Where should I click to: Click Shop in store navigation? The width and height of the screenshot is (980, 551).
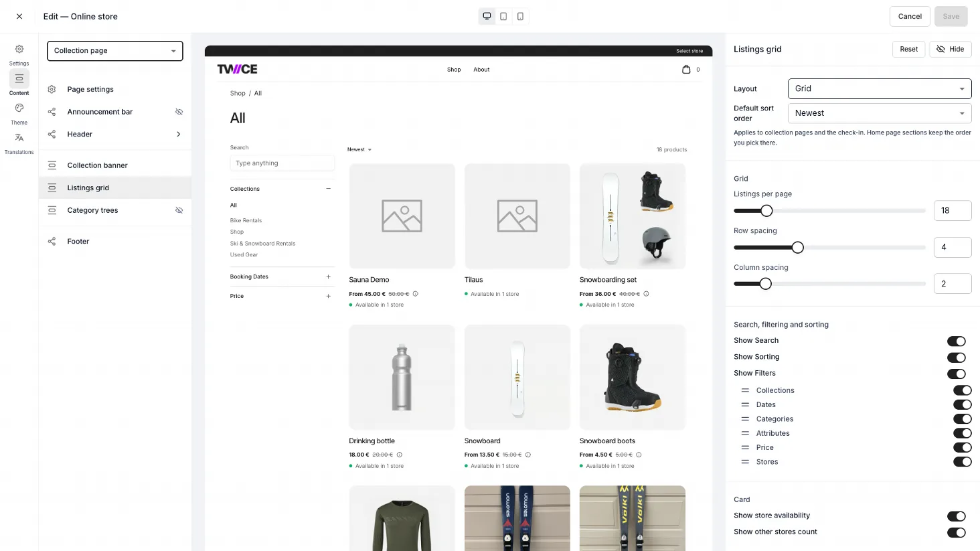454,70
